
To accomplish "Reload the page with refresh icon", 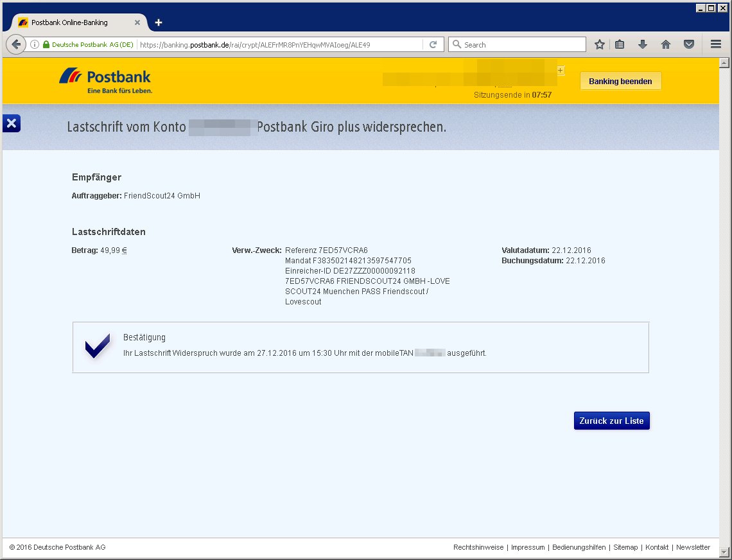I will (433, 44).
